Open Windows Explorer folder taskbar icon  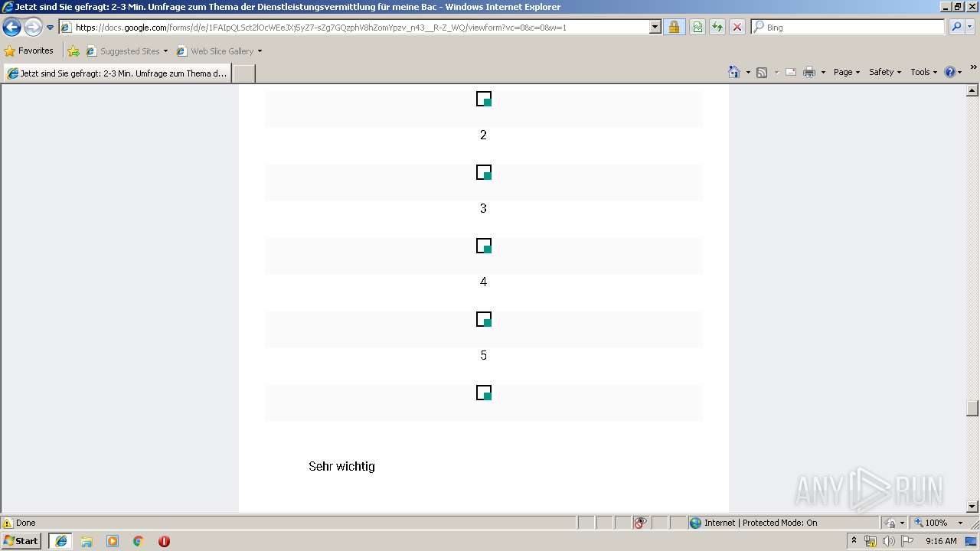tap(87, 541)
